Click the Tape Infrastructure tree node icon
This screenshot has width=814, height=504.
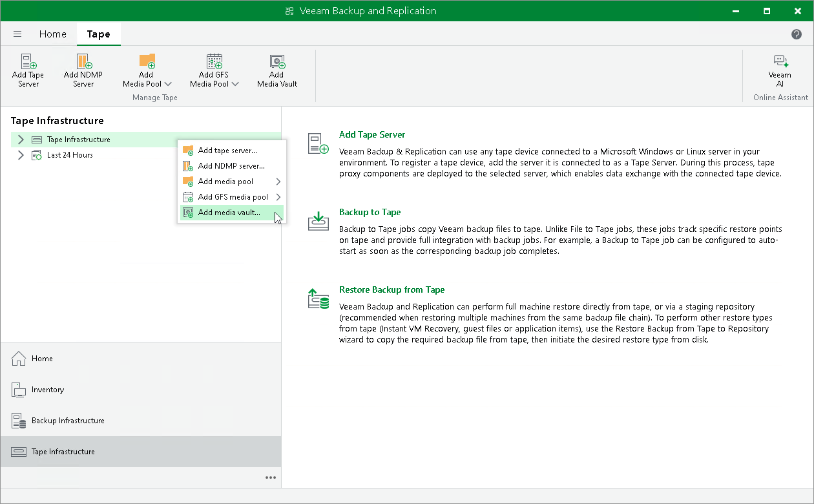point(37,140)
